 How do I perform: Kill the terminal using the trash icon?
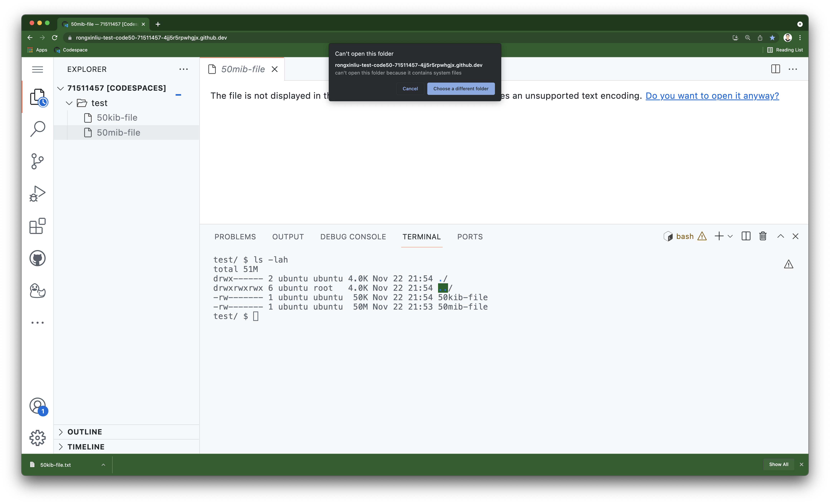tap(763, 236)
